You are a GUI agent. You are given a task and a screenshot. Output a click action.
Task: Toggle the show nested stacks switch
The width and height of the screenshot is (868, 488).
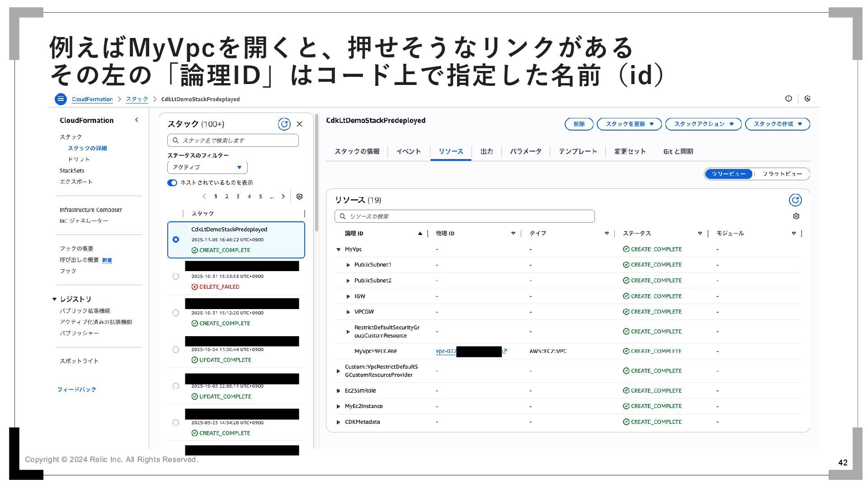click(x=172, y=183)
